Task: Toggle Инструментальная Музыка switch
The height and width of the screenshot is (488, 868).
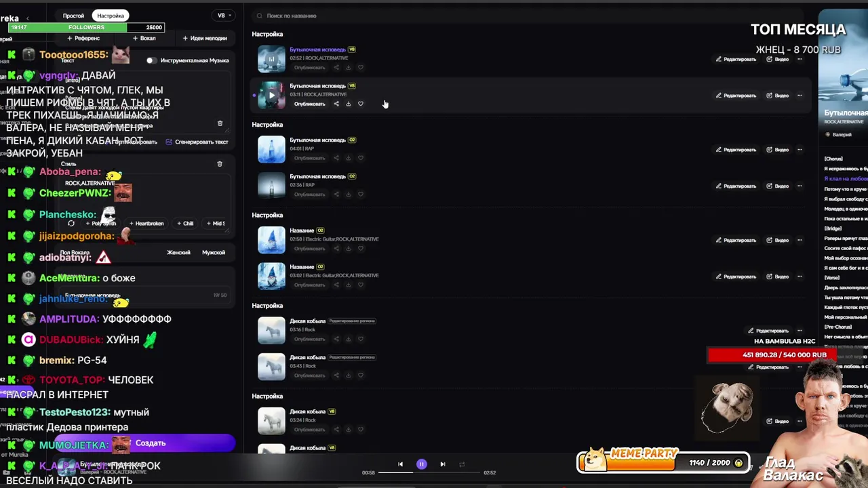Action: pyautogui.click(x=151, y=60)
